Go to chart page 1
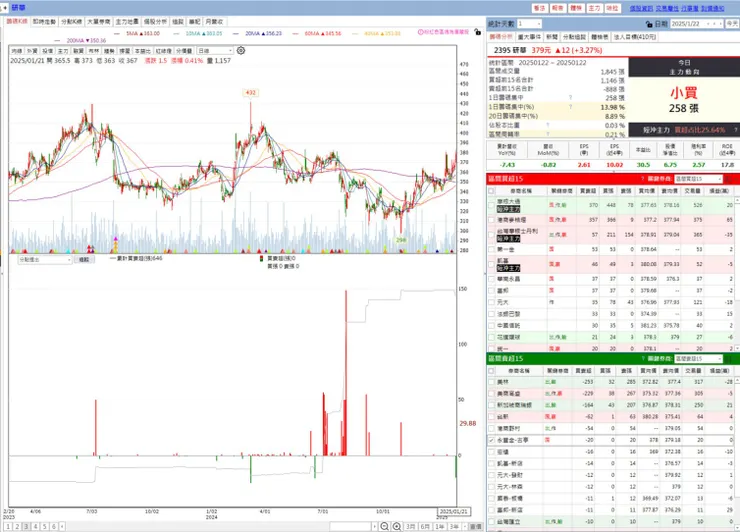 click(8, 526)
